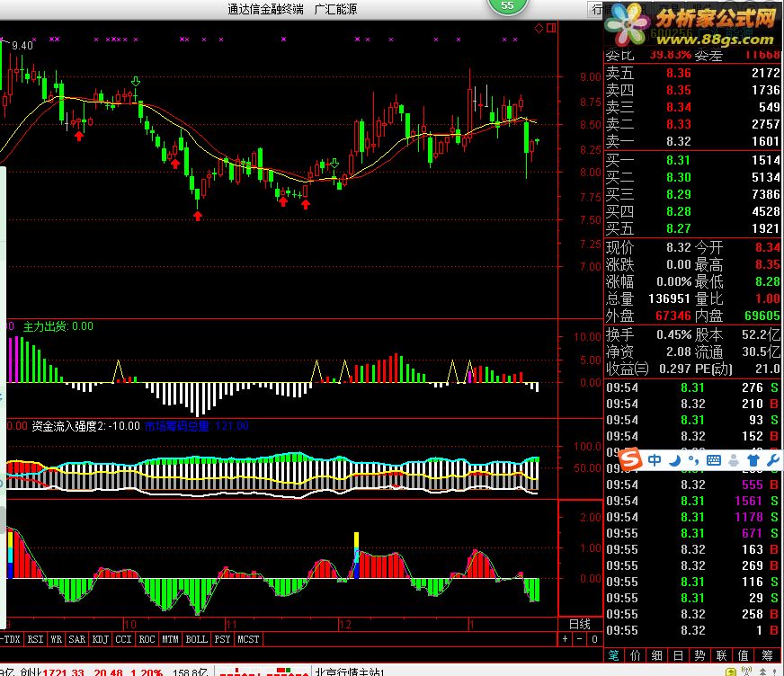This screenshot has width=784, height=676.
Task: Click the 9.40 high price label
Action: (22, 46)
